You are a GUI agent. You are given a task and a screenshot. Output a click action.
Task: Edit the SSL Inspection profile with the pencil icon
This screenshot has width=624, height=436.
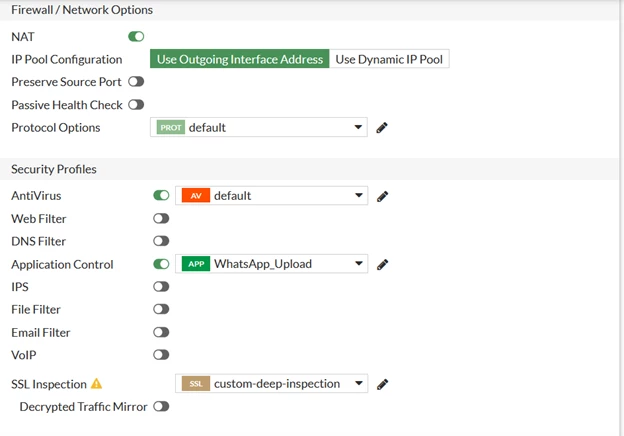click(382, 384)
